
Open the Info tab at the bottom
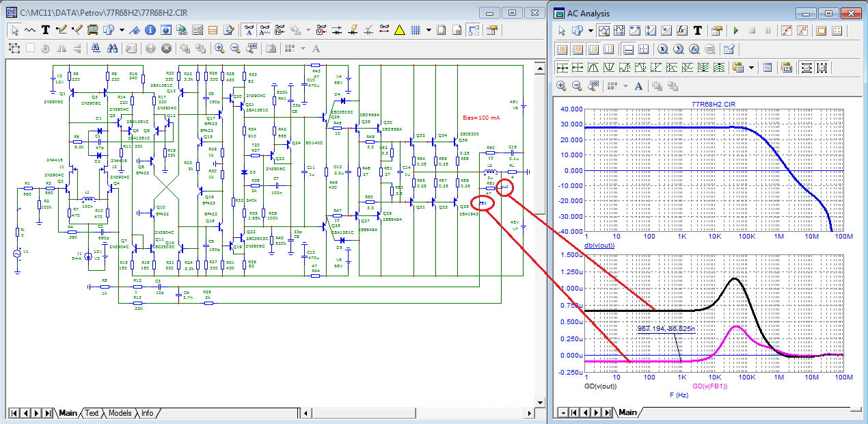coord(147,413)
